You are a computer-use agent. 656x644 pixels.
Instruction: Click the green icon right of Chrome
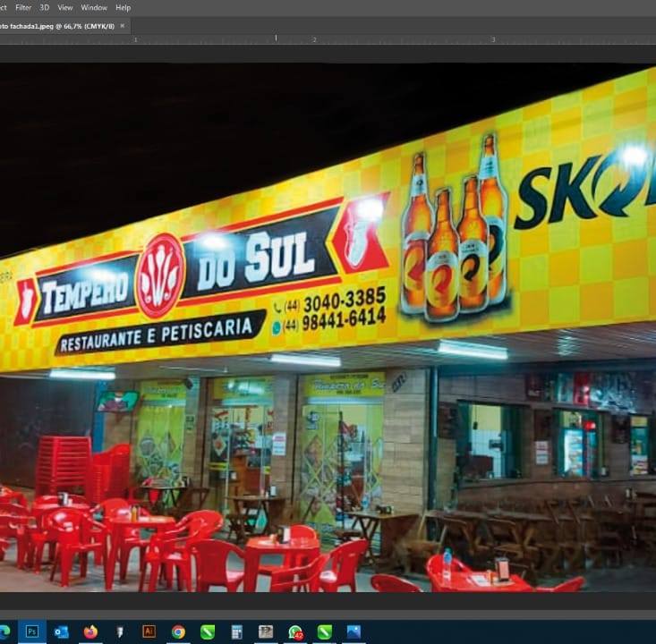click(208, 631)
